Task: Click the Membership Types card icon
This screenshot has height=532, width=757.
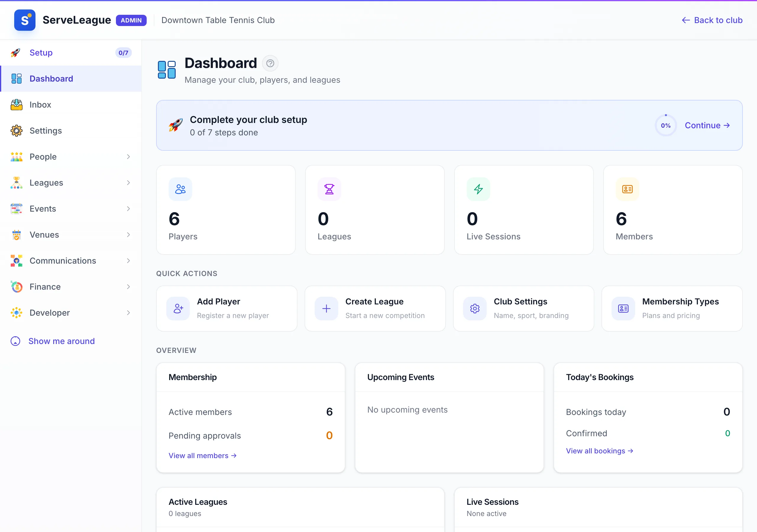Action: [x=623, y=309]
